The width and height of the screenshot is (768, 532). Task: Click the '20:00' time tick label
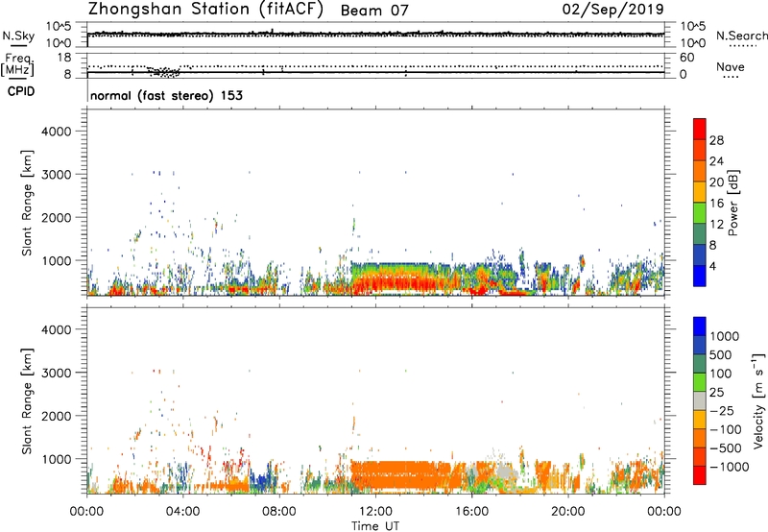[567, 512]
